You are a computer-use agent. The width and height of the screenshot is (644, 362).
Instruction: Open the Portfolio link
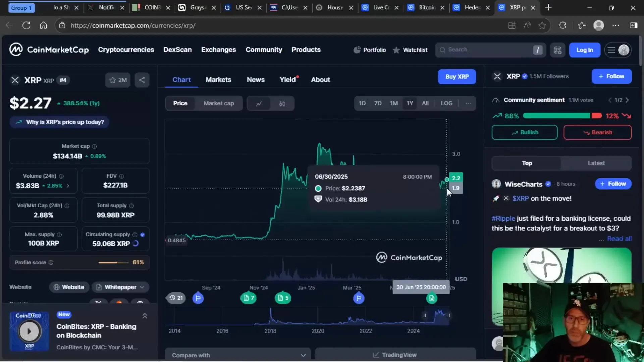point(370,50)
